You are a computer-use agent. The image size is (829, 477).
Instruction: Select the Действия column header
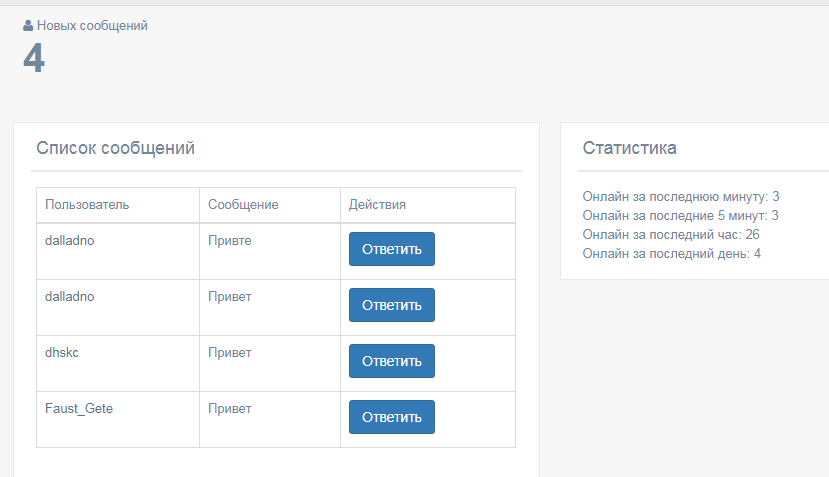pyautogui.click(x=377, y=205)
